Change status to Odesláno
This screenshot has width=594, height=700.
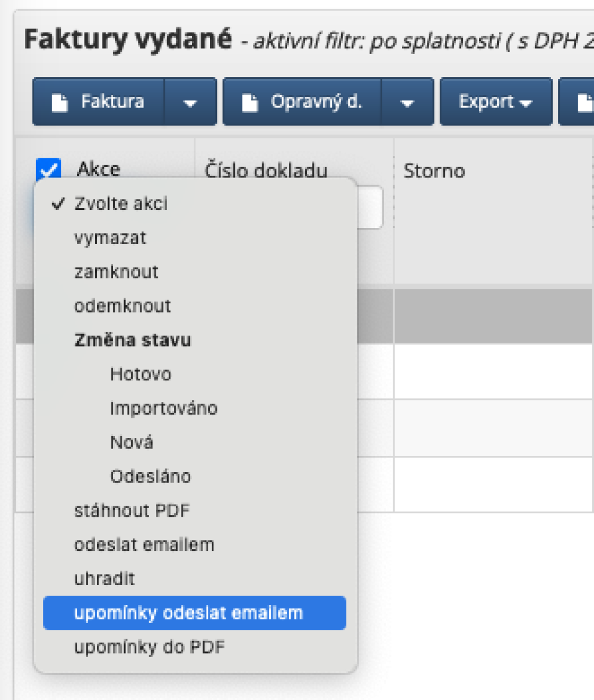pyautogui.click(x=150, y=477)
